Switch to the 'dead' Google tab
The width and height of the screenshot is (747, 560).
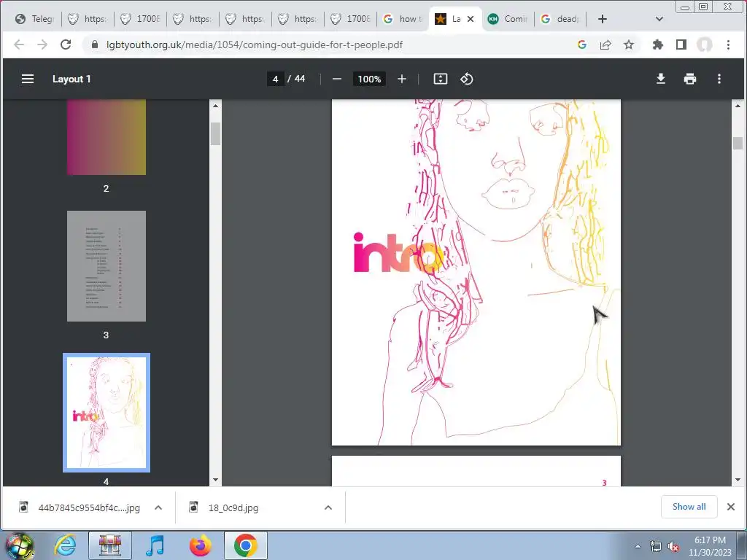coord(560,19)
